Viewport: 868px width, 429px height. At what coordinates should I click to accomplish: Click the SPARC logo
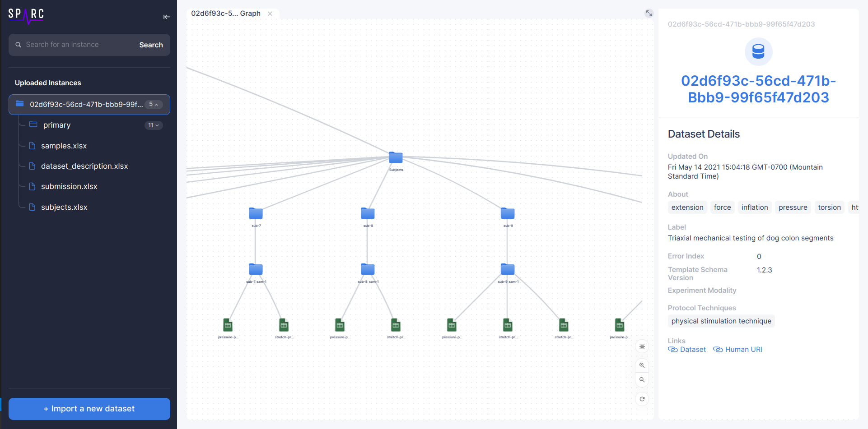[x=26, y=15]
